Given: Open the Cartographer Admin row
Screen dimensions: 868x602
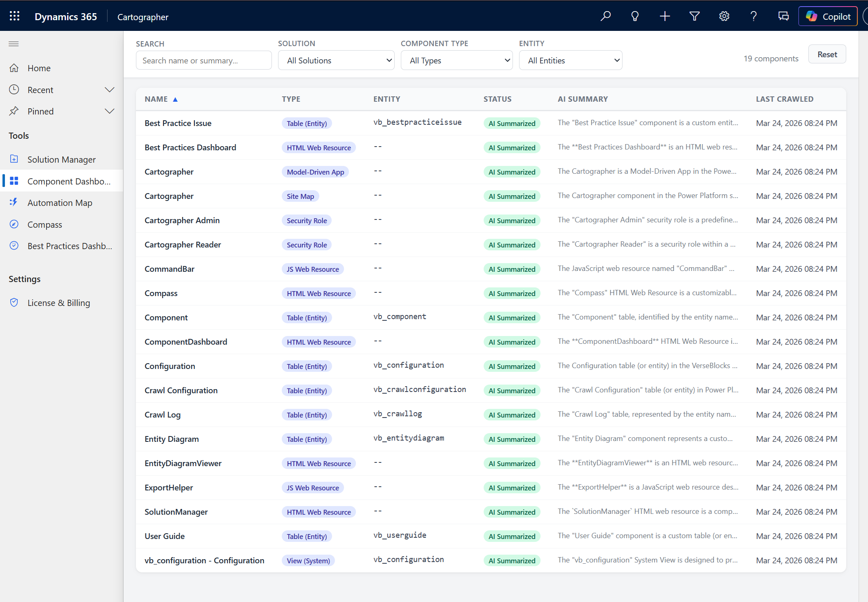Looking at the screenshot, I should tap(491, 220).
